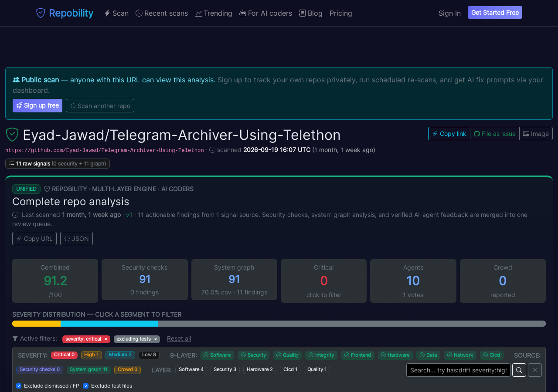Image resolution: width=558 pixels, height=392 pixels.
Task: Remove the "severity: critical" active filter chip
Action: pos(105,339)
